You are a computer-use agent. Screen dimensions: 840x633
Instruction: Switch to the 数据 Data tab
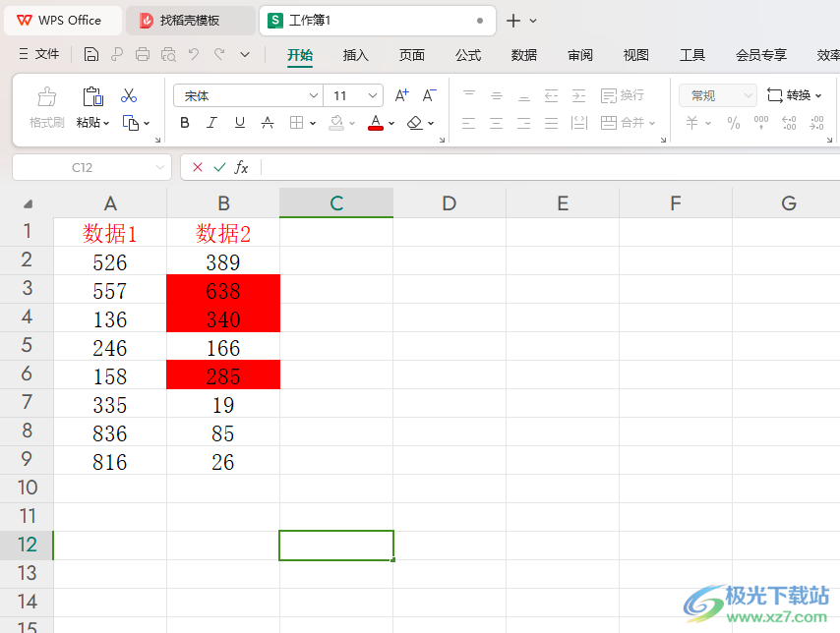[x=524, y=55]
